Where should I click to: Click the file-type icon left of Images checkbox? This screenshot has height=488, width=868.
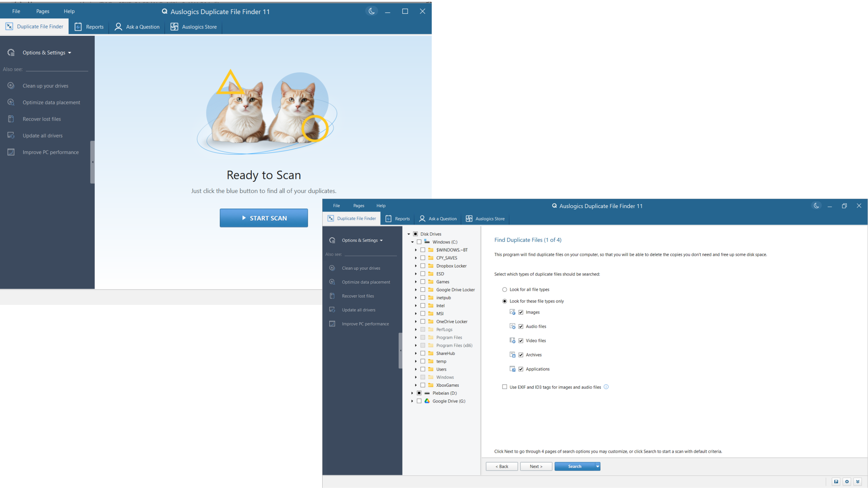tap(512, 312)
